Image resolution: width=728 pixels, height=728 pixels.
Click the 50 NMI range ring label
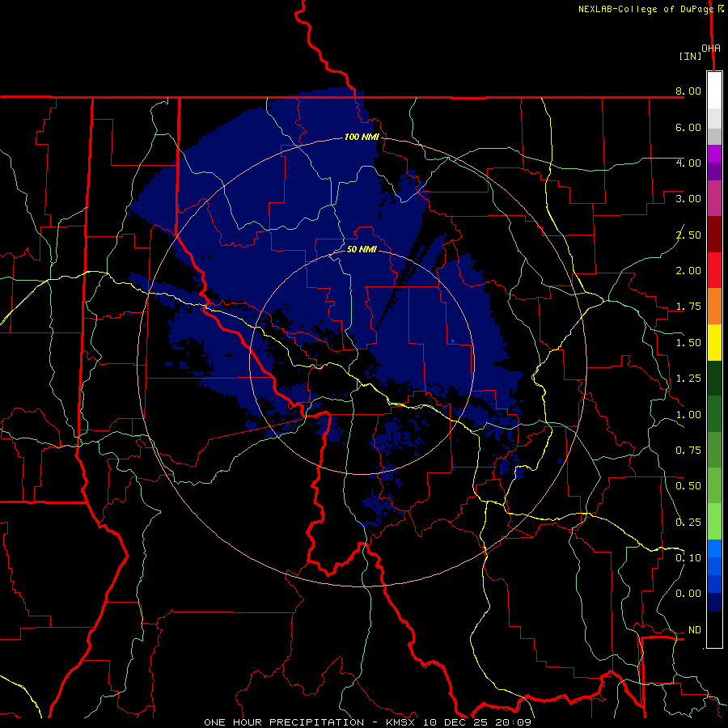click(x=362, y=249)
